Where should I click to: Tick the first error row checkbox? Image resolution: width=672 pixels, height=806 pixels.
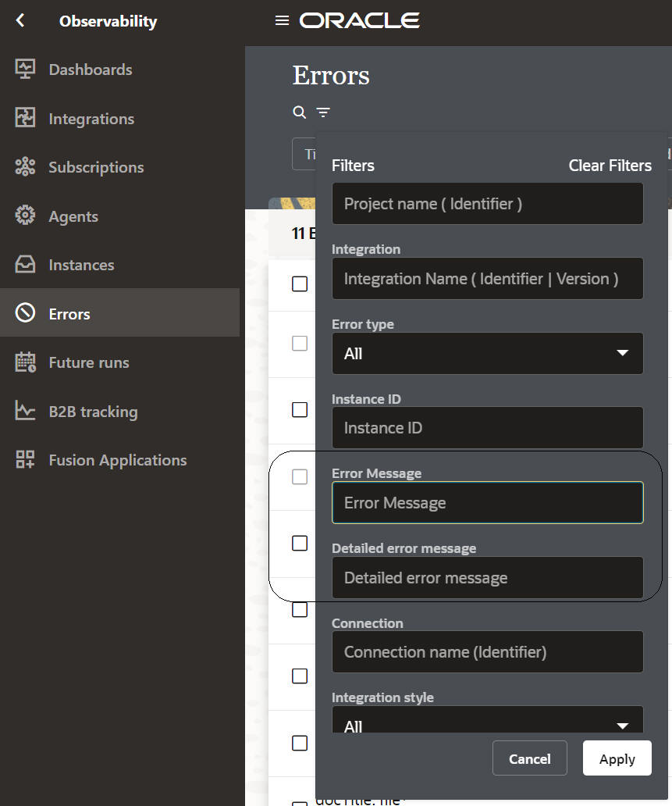300,284
